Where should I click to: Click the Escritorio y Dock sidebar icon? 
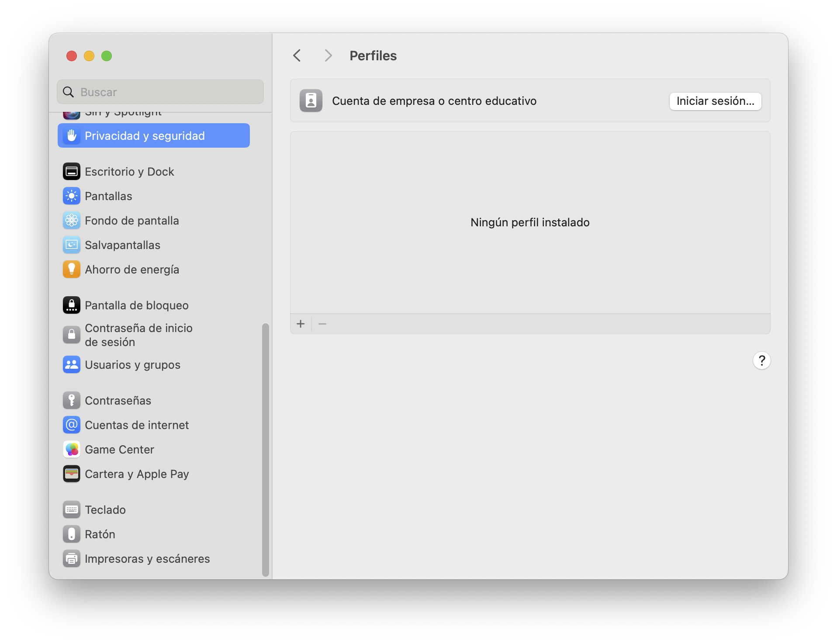[x=72, y=172]
